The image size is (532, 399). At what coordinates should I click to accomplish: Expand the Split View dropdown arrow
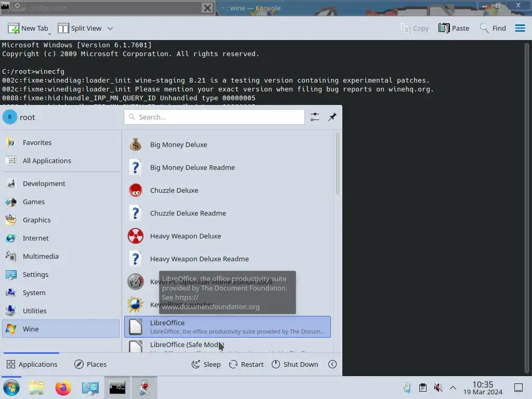pos(110,28)
